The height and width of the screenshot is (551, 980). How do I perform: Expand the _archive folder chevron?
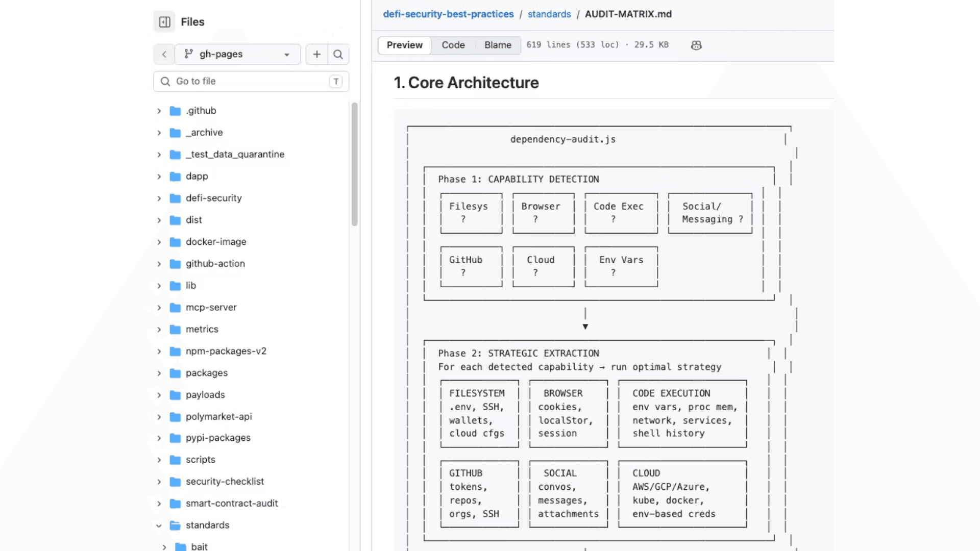[159, 133]
